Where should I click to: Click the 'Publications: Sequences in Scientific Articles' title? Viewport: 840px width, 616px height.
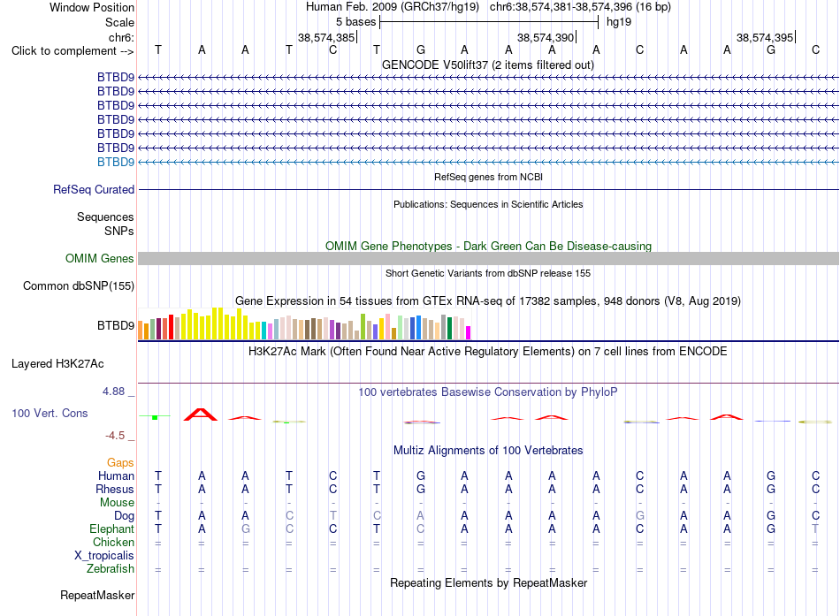point(488,204)
